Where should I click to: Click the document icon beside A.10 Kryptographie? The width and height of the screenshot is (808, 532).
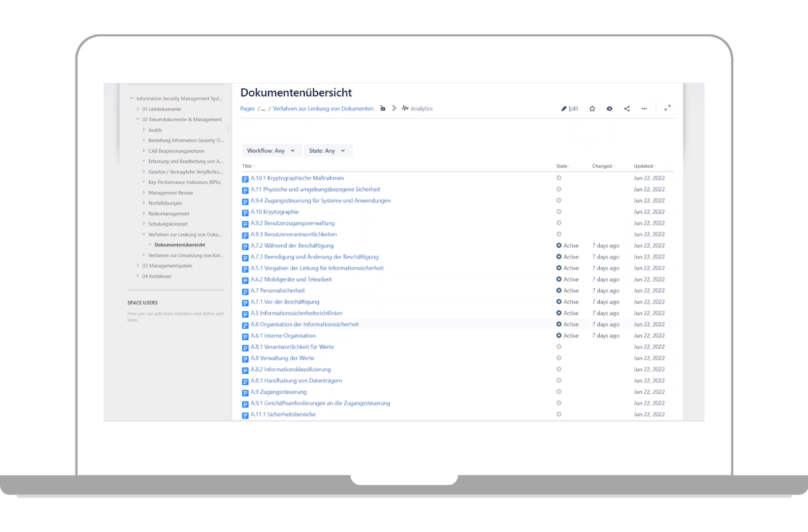click(245, 212)
